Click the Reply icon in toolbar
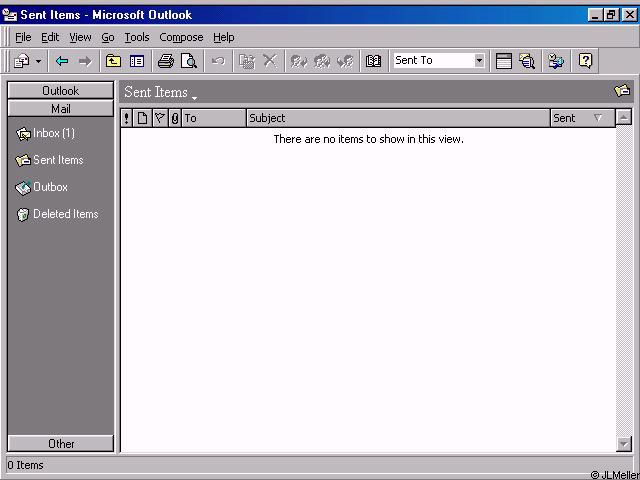This screenshot has width=640, height=480. [298, 61]
